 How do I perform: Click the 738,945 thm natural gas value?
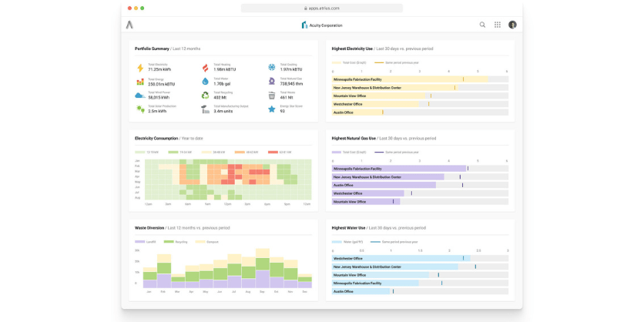tap(292, 84)
